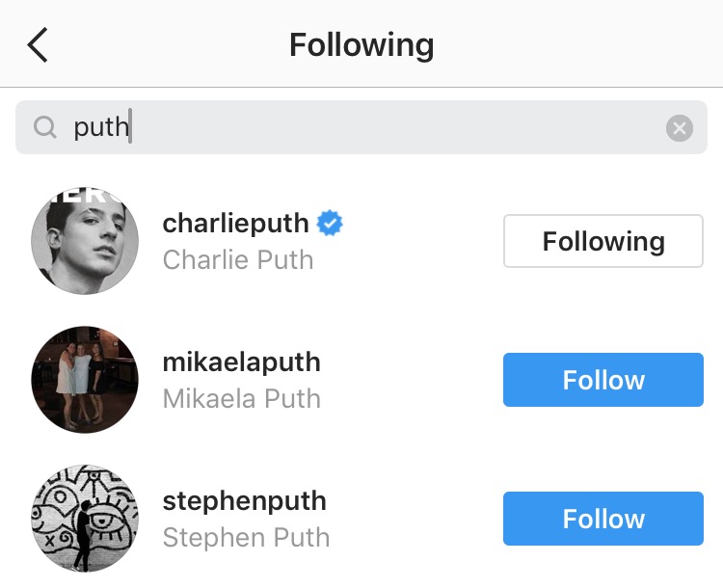Open the charlieputh username link
Screen dimensions: 723x588
[235, 224]
